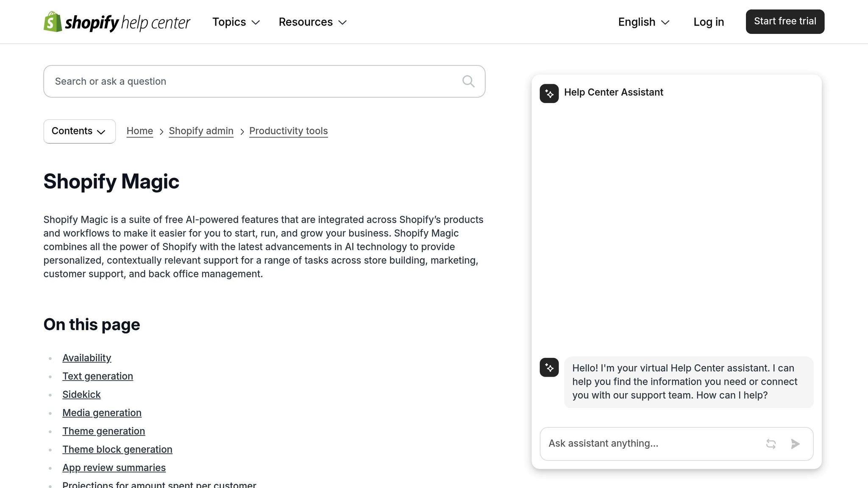Click Log in

click(x=709, y=22)
